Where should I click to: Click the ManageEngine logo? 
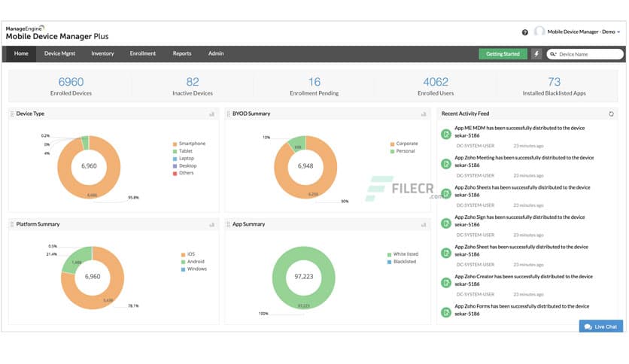57,33
